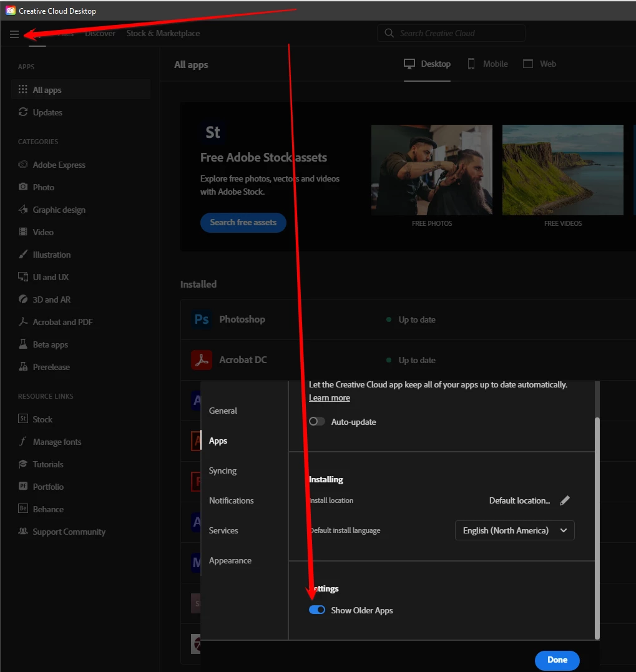Click the Acrobat DC app icon
636x672 pixels.
(202, 360)
